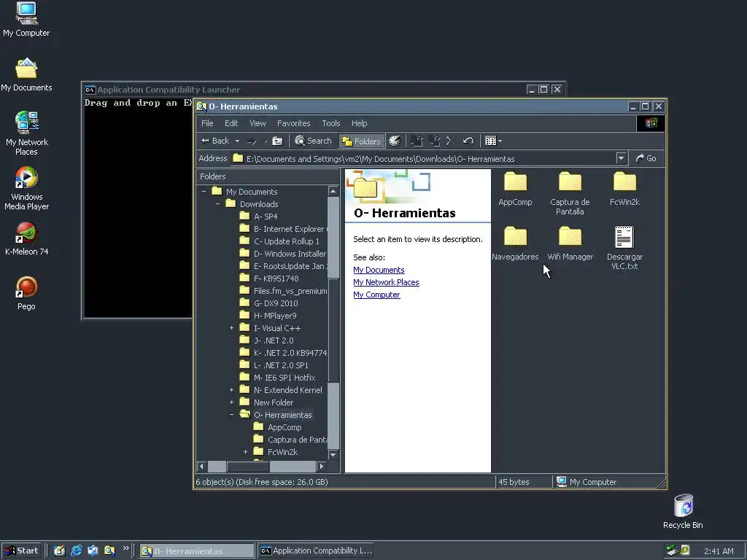747x560 pixels.
Task: Open the Recycle Bin
Action: tap(683, 512)
